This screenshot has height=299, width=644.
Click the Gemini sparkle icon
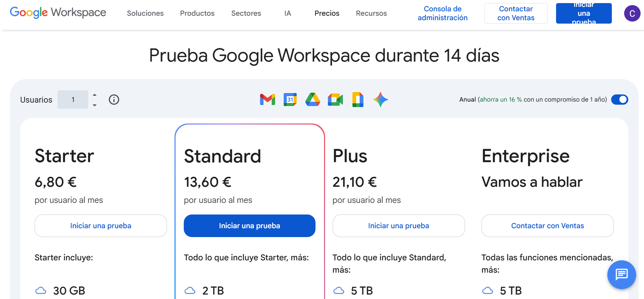click(x=380, y=100)
